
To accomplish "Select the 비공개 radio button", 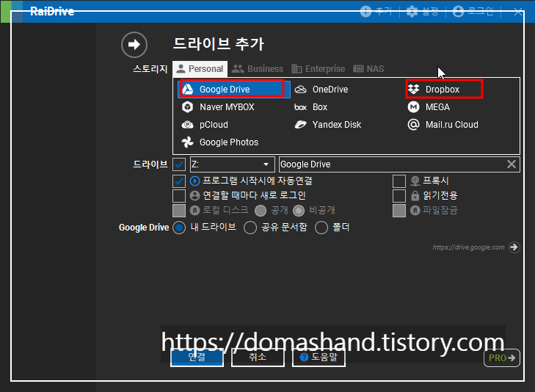I will 299,211.
